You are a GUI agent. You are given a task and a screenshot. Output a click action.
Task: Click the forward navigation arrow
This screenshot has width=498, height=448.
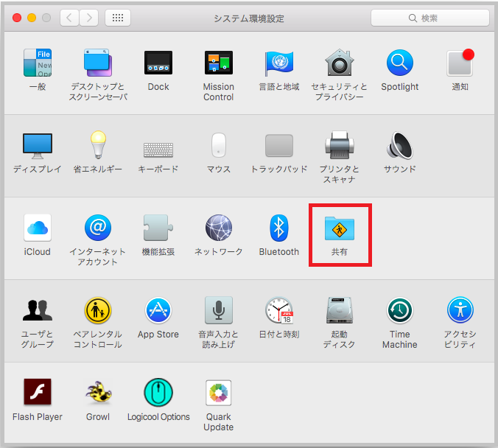point(89,18)
